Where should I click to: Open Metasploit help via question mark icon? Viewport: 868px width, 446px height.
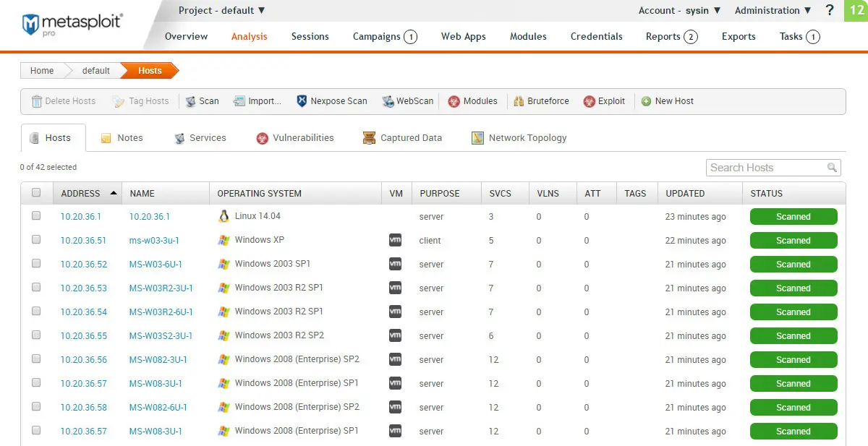click(x=829, y=10)
